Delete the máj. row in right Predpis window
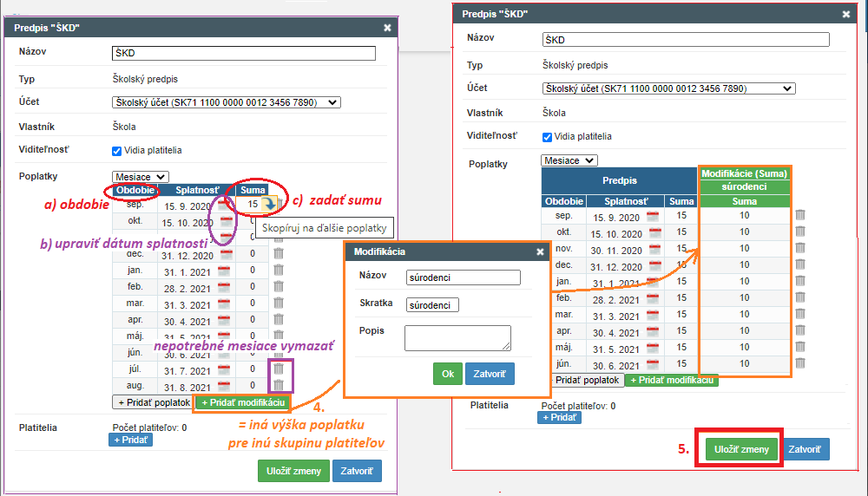 [x=800, y=347]
